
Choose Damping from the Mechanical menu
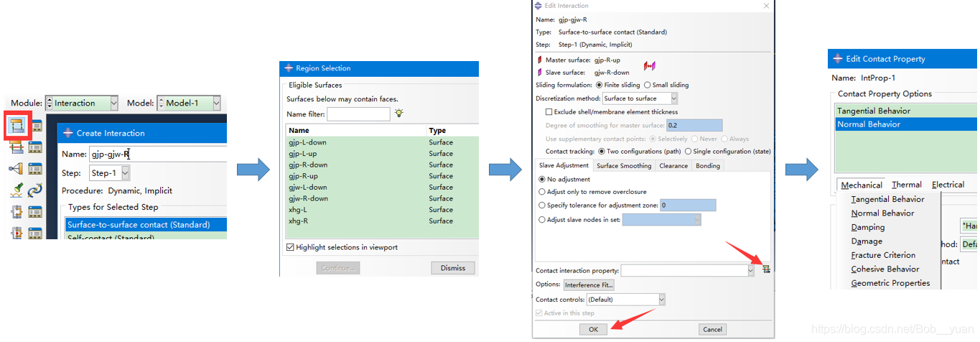coord(867,227)
